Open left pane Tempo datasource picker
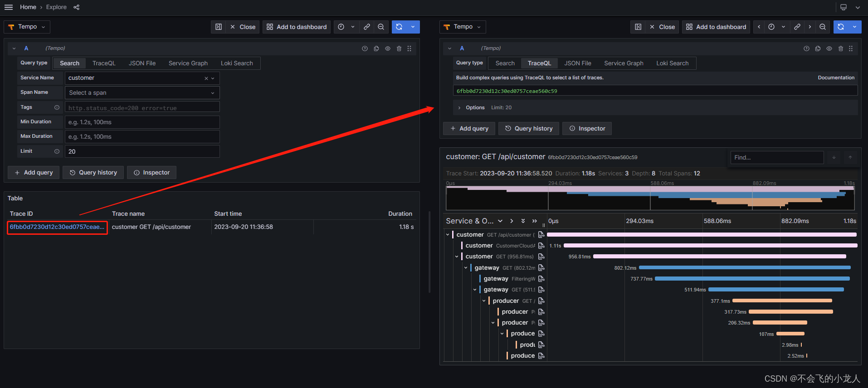868x388 pixels. (x=27, y=27)
